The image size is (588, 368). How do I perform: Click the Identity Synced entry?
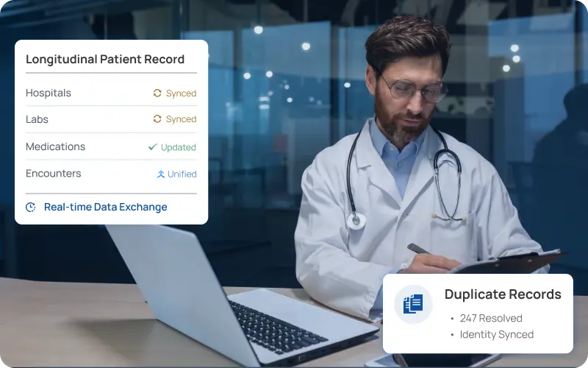click(x=497, y=334)
